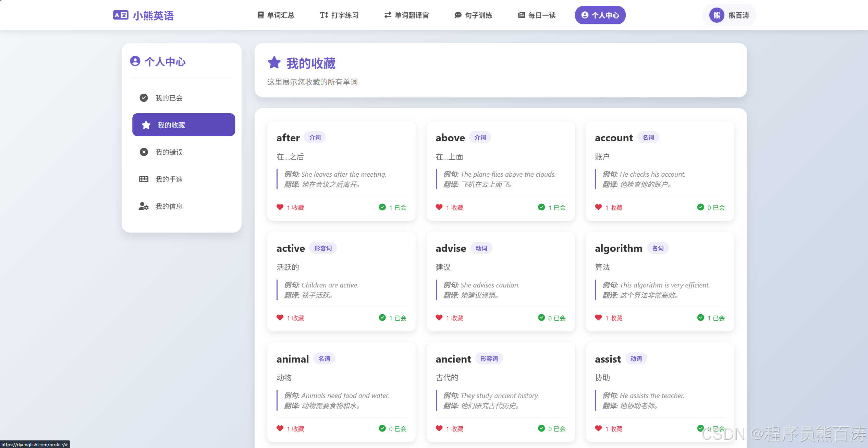The height and width of the screenshot is (448, 868).
Task: Click the example "He checks his account."
Action: tap(652, 174)
